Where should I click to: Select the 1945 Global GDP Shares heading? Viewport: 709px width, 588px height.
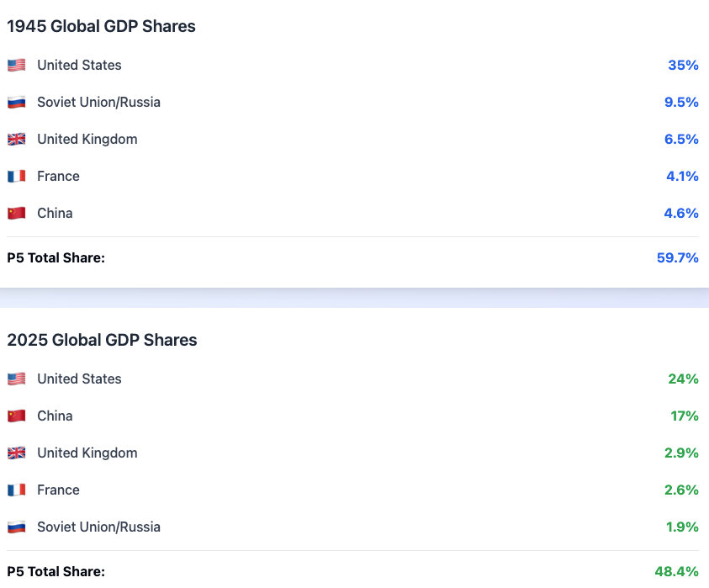(101, 26)
